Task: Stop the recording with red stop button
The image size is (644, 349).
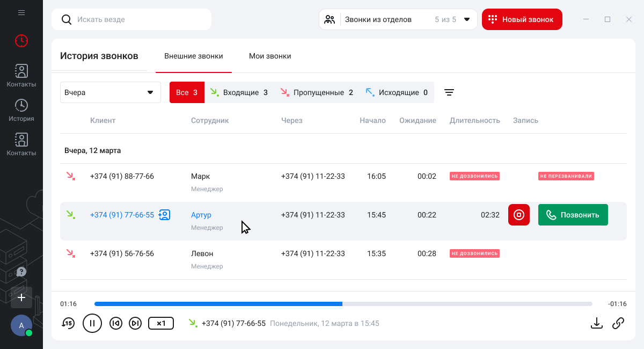Action: pyautogui.click(x=519, y=215)
